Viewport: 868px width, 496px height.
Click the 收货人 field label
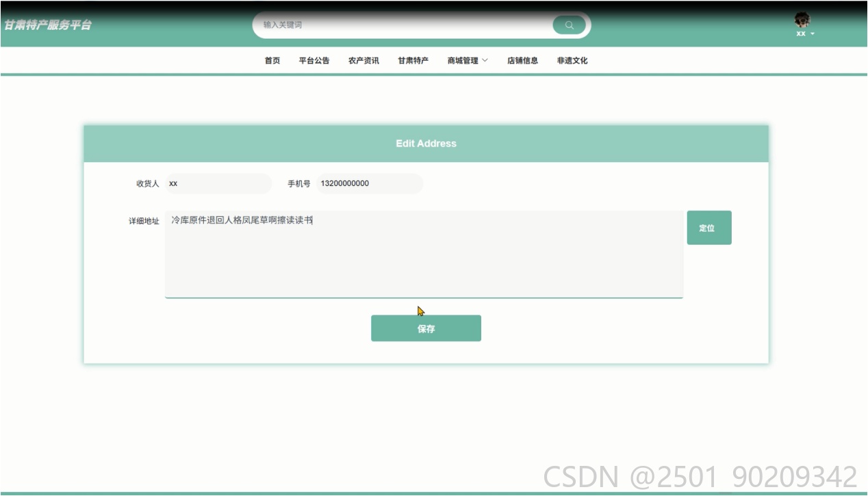147,183
